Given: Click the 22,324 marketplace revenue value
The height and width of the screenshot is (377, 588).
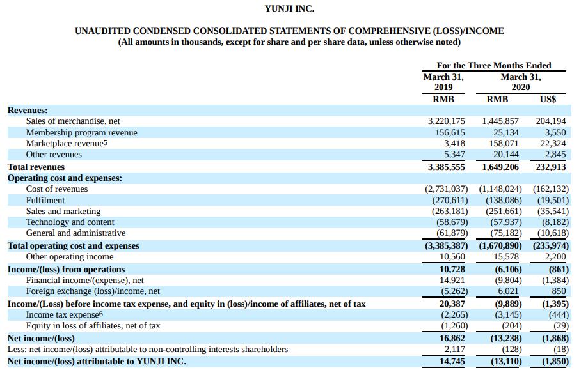Looking at the screenshot, I should [553, 143].
